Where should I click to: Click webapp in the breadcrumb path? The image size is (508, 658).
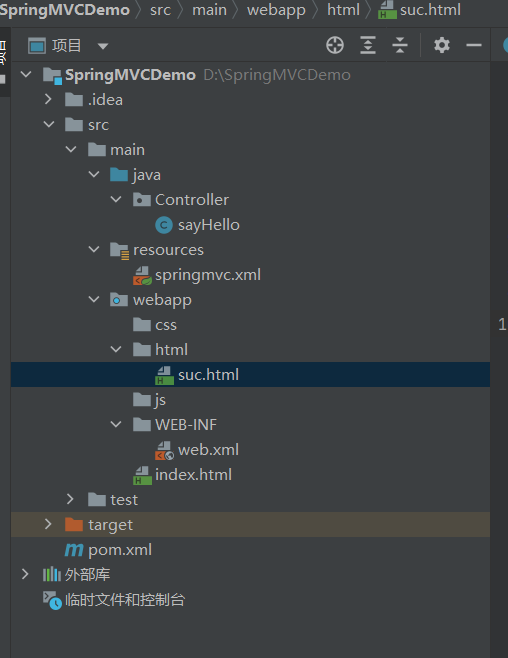tap(276, 10)
